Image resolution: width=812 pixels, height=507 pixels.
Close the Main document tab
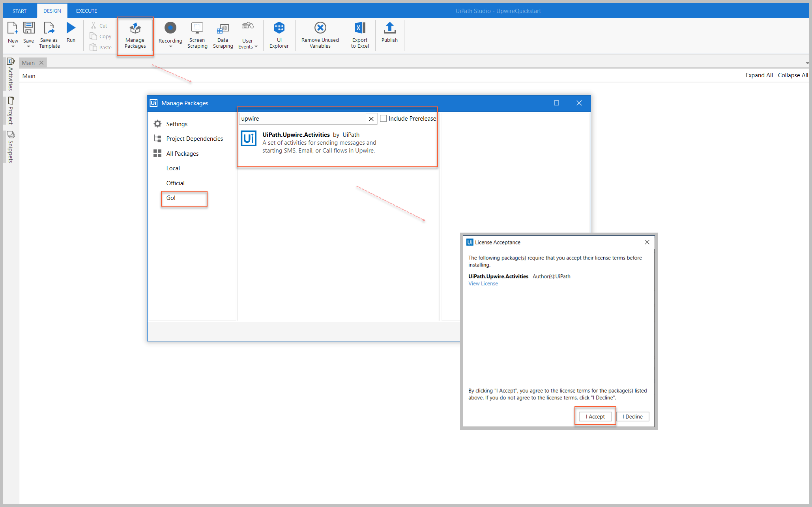point(41,63)
